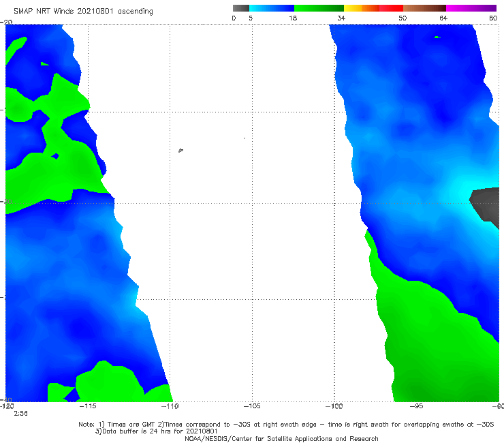This screenshot has width=504, height=443.
Task: Click the small island outline in the data gap
Action: (180, 150)
